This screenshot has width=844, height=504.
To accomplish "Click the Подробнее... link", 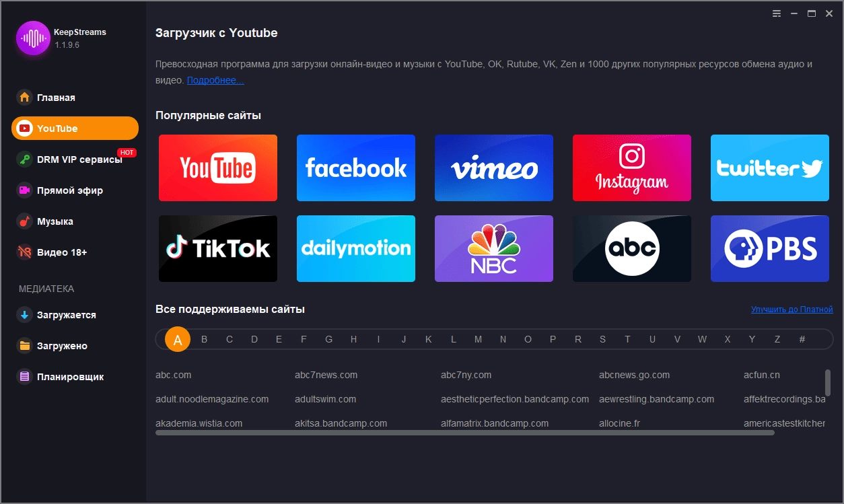I will 215,80.
